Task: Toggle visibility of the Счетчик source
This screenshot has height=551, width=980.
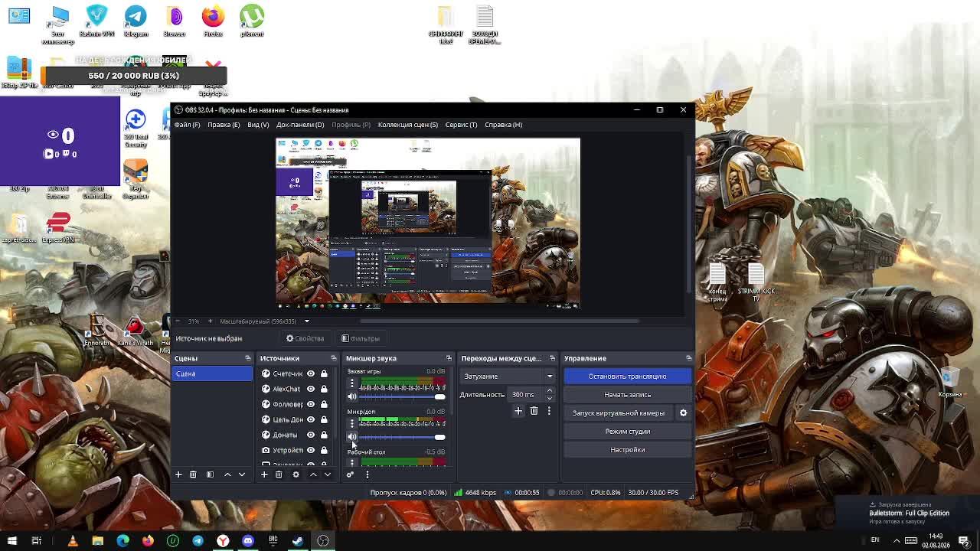Action: pyautogui.click(x=311, y=373)
